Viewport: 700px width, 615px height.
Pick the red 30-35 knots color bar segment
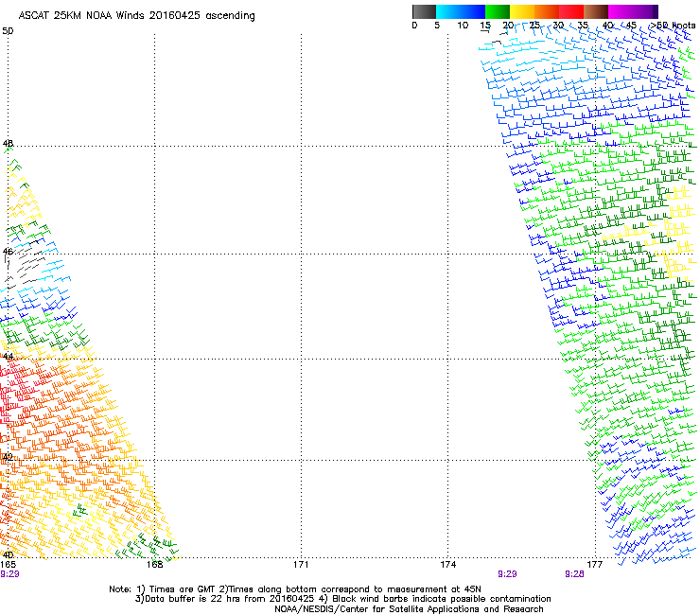pos(571,11)
